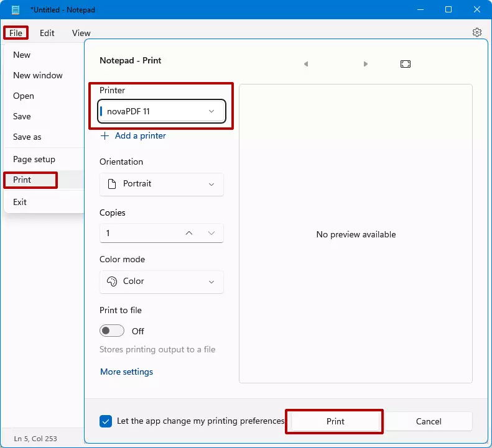Click the Notepad app icon in title bar

(17, 10)
